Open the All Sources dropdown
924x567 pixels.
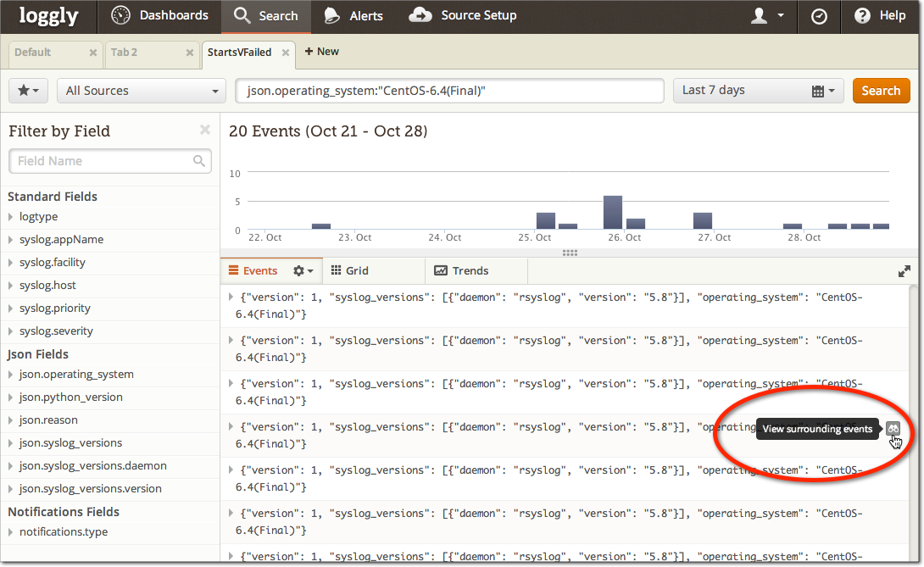[x=141, y=90]
